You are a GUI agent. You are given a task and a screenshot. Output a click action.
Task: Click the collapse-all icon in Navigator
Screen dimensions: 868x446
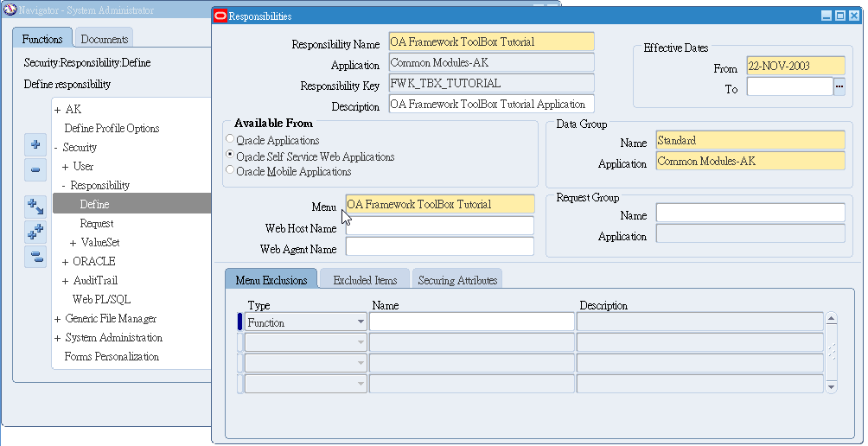point(35,257)
